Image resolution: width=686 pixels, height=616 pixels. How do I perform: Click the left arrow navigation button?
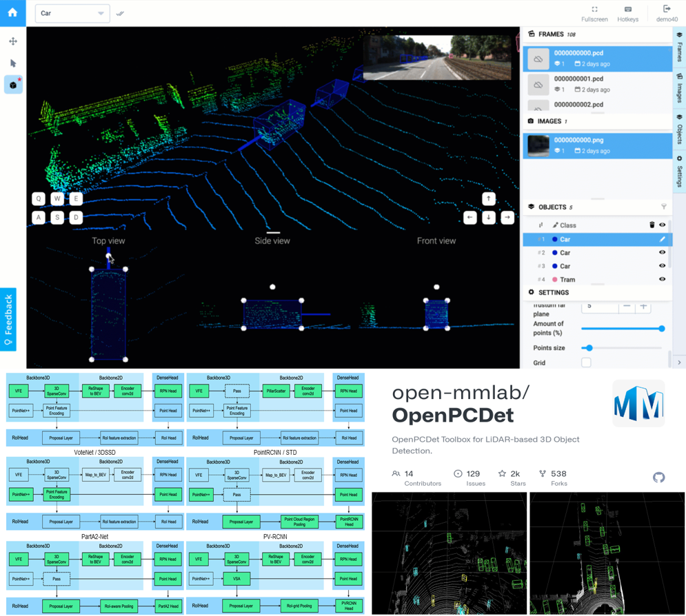(x=470, y=217)
